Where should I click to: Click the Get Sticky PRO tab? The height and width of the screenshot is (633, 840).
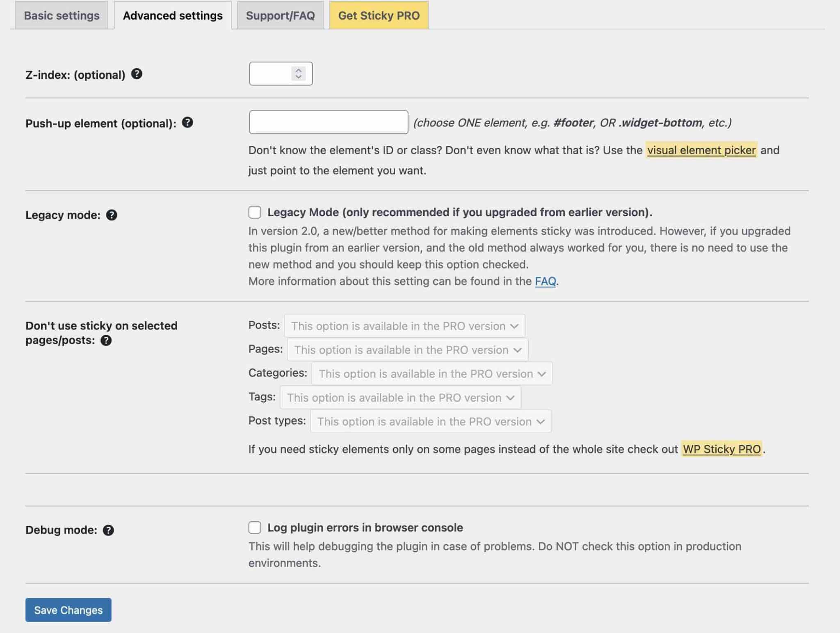[x=379, y=14]
